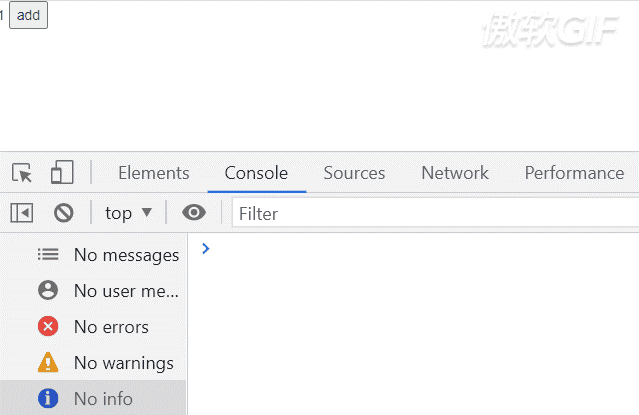Click the eye live expression icon
This screenshot has height=415, width=639.
[x=194, y=212]
